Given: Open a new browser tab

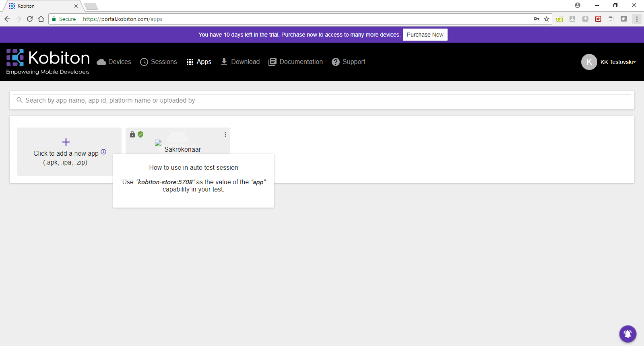Looking at the screenshot, I should click(x=91, y=6).
